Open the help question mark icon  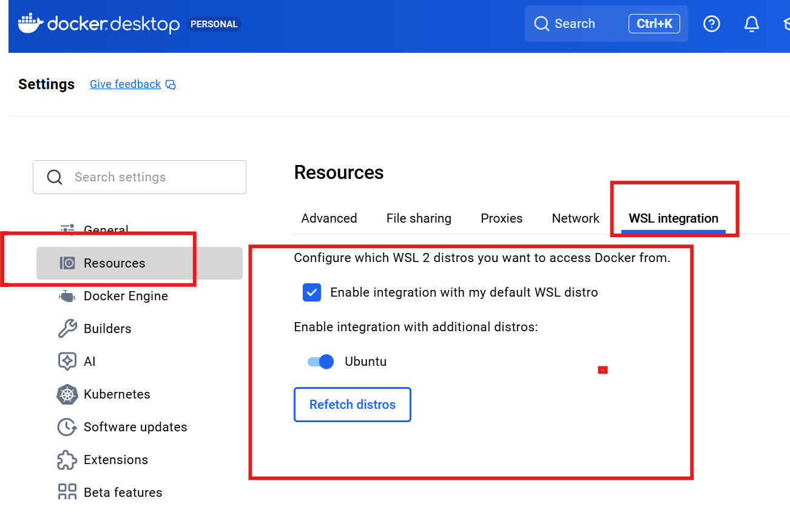point(711,24)
